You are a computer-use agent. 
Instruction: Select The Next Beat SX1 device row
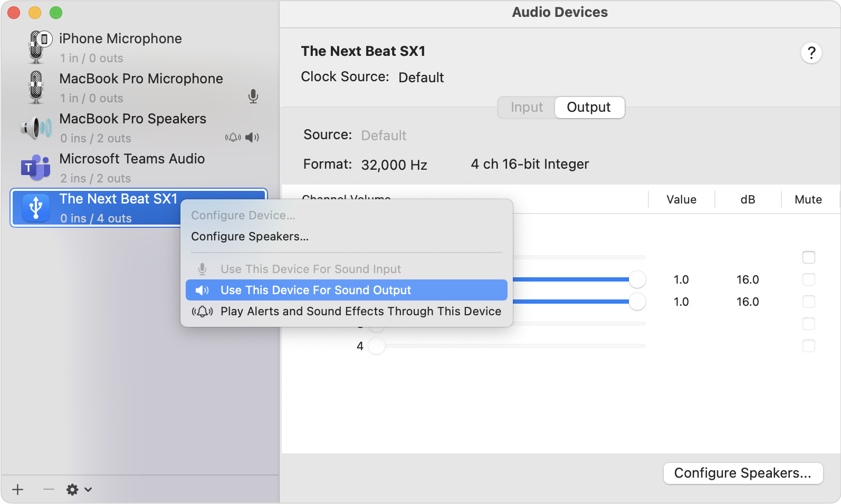[x=139, y=208]
